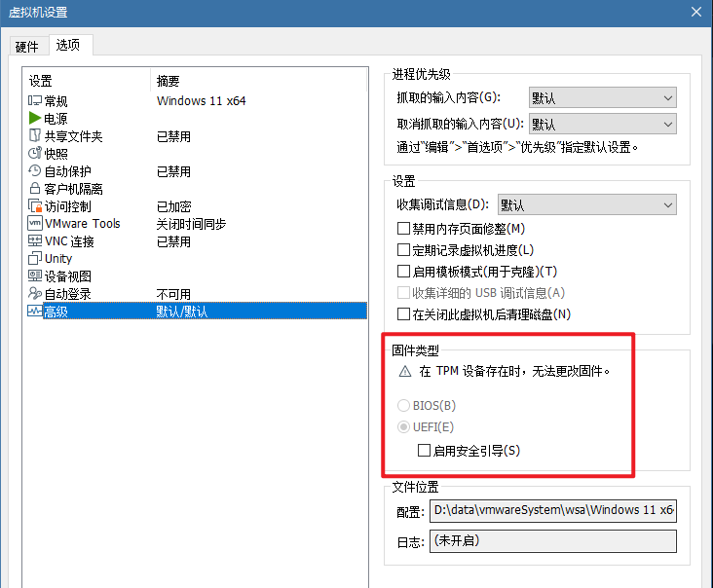This screenshot has height=588, width=713.
Task: Click the 常规 (General) monitor icon
Action: [34, 100]
